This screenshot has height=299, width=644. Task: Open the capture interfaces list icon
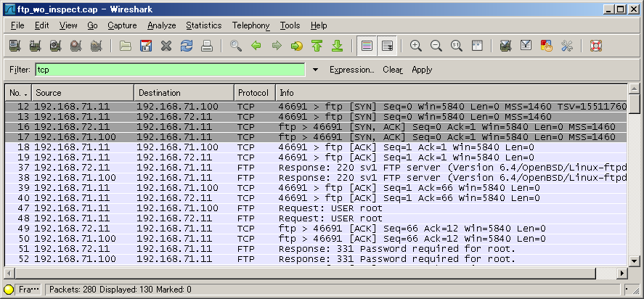tap(15, 46)
